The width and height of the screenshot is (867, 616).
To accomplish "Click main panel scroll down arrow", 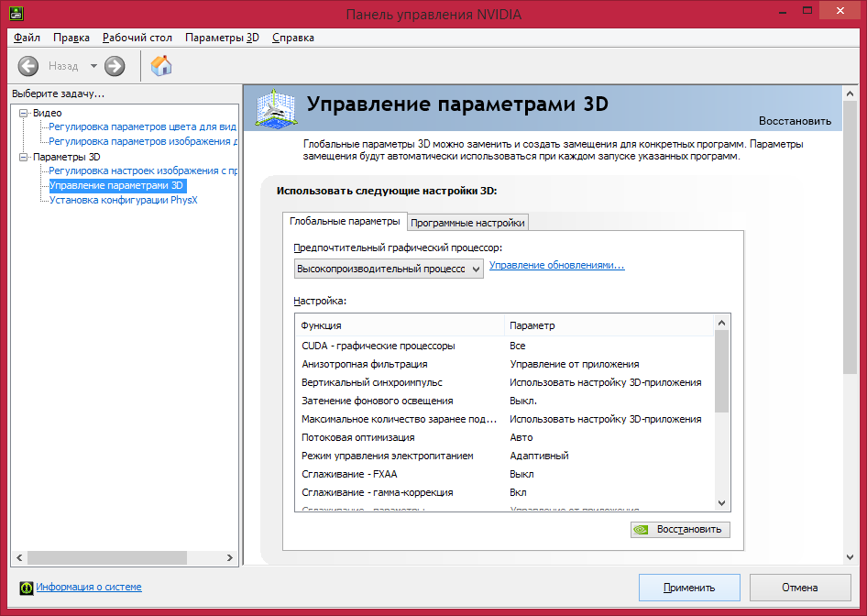I will (851, 557).
